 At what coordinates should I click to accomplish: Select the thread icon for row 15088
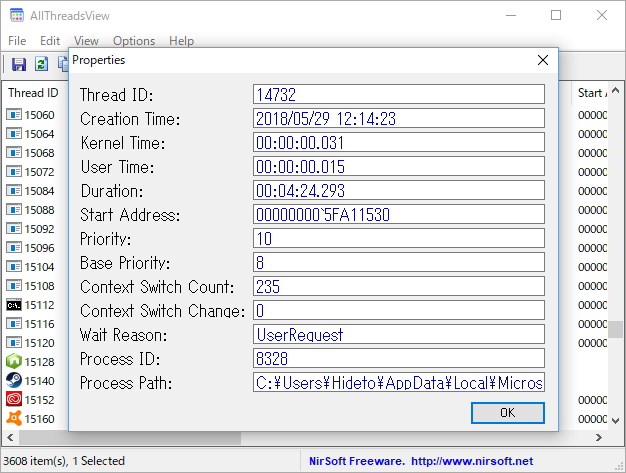[x=14, y=210]
